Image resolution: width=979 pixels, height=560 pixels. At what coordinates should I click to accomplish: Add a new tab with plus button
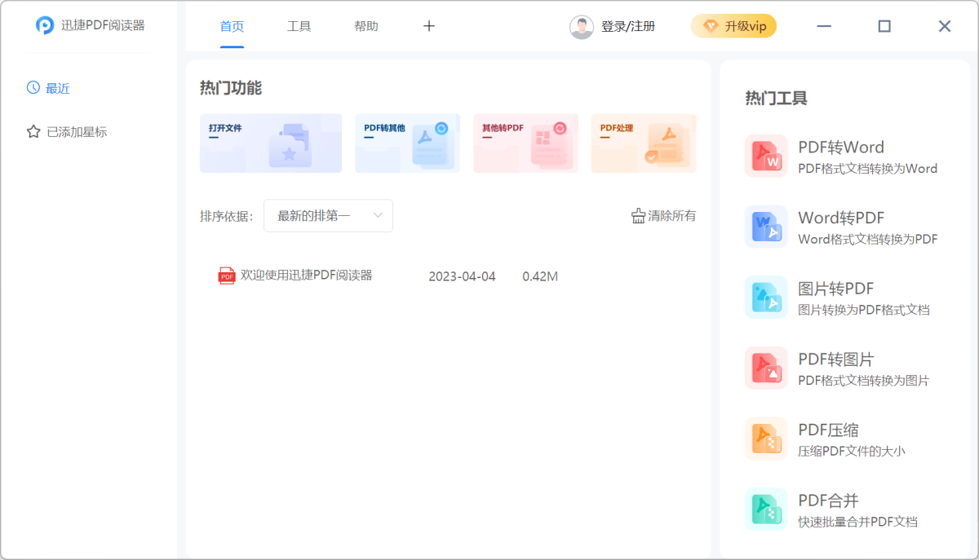429,26
